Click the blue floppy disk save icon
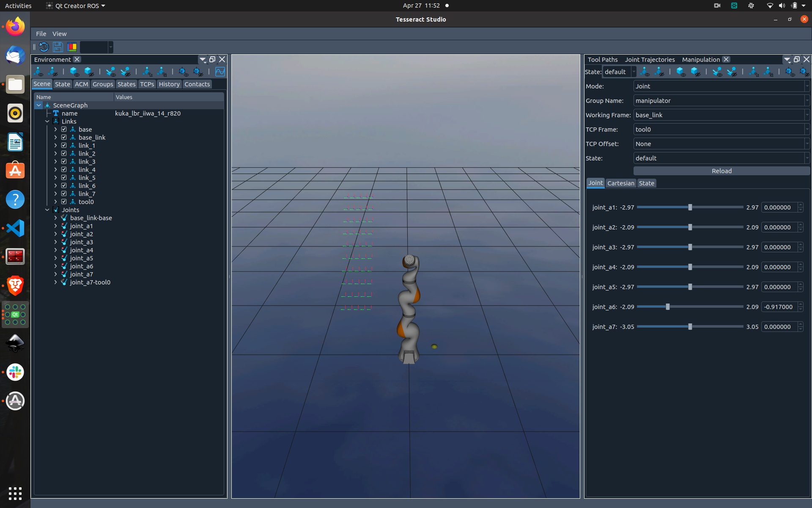The image size is (812, 508). point(58,47)
